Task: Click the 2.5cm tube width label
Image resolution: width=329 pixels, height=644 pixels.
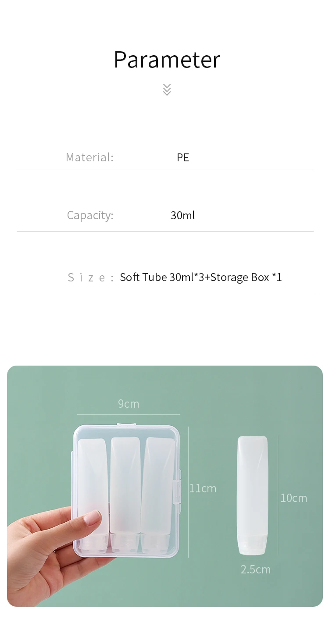Action: pos(256,569)
